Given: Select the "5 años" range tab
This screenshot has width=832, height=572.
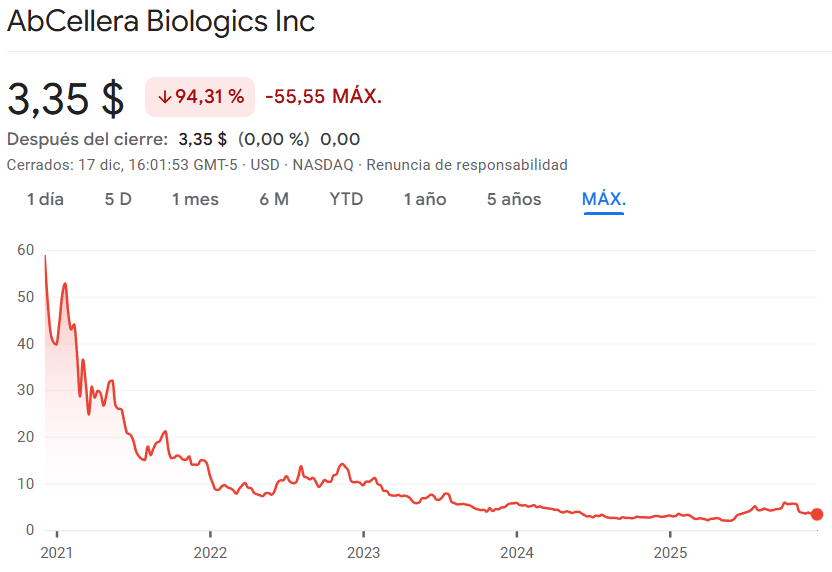Looking at the screenshot, I should click(514, 199).
